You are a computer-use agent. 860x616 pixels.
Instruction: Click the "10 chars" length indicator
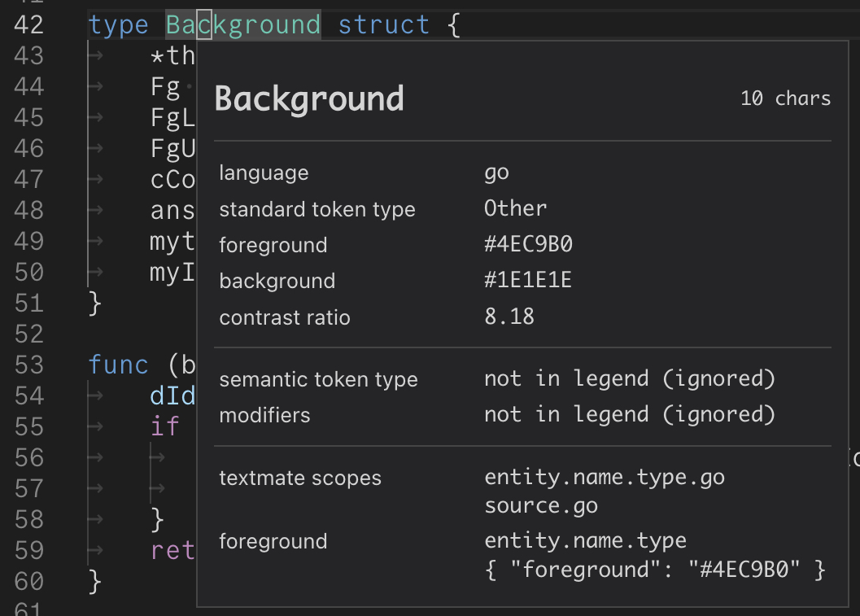[x=785, y=98]
